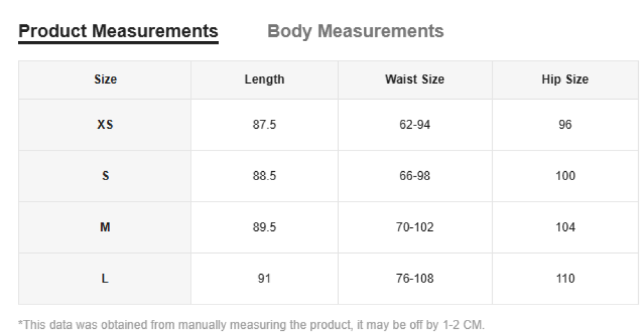
Task: Click the hip size value 110
Action: pyautogui.click(x=565, y=279)
